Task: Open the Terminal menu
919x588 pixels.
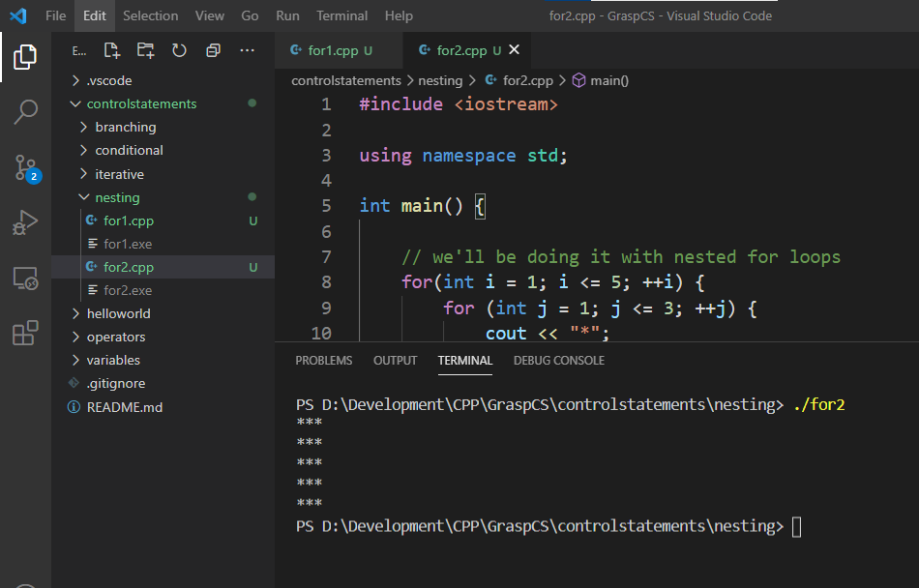Action: pyautogui.click(x=341, y=15)
